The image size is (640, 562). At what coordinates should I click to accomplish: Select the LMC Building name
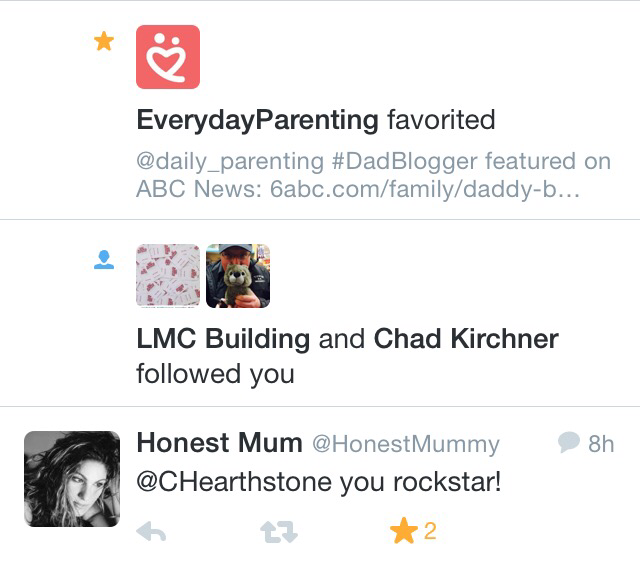223,338
